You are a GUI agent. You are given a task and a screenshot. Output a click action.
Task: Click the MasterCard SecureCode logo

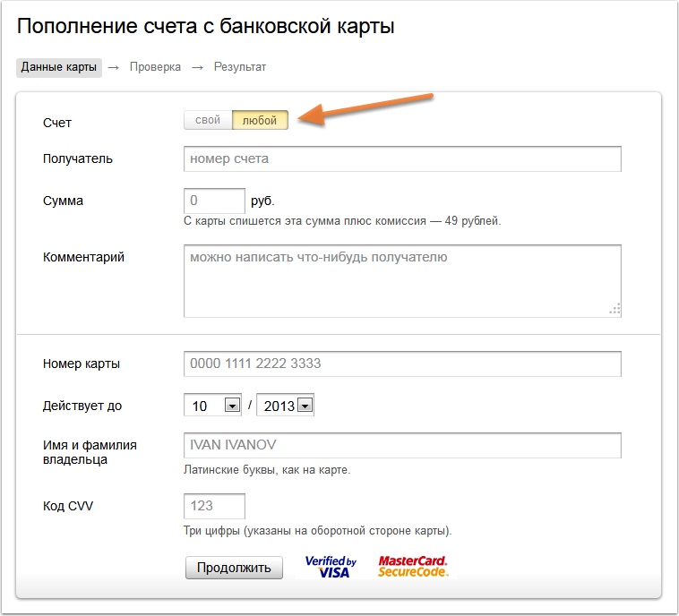[412, 567]
